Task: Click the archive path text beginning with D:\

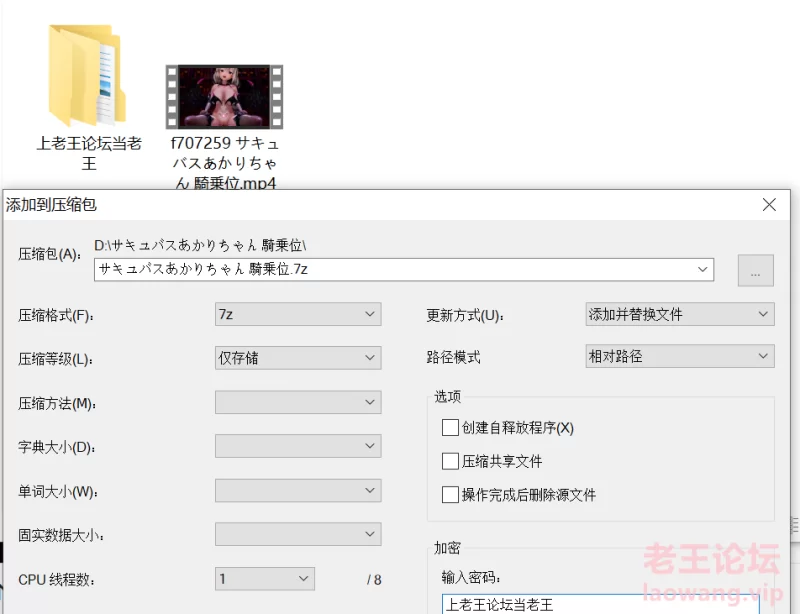Action: 200,245
